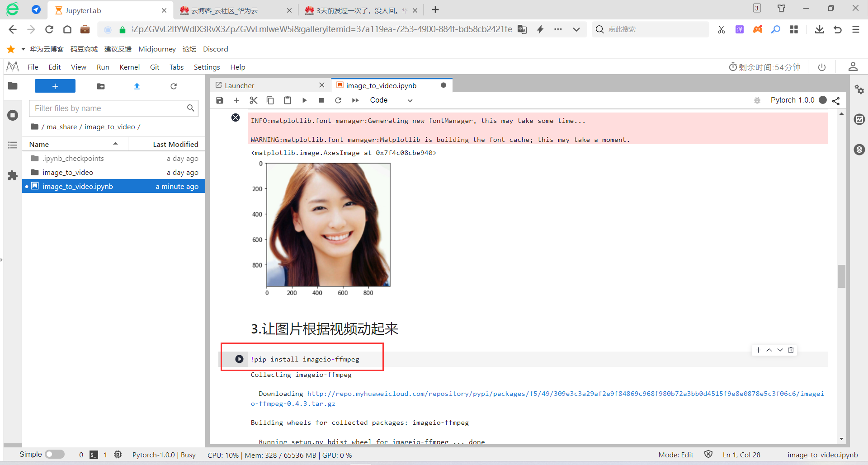Delete the cell with trash icon
The image size is (868, 465).
pyautogui.click(x=791, y=350)
